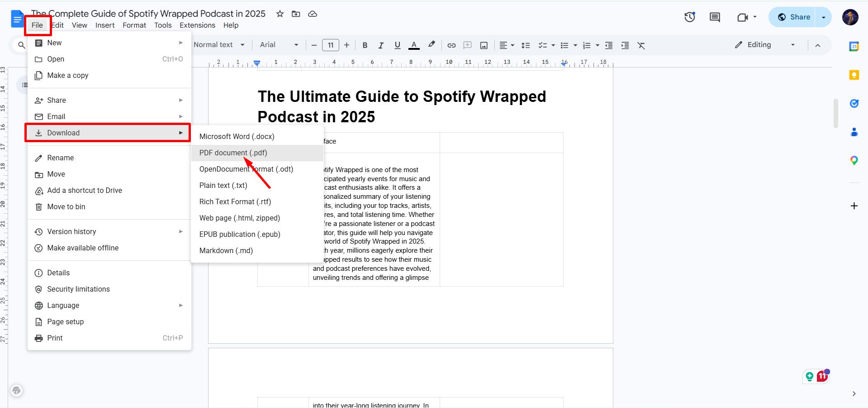Open Google Tasks in the side panel
Screen dimensions: 868x408
coord(854,103)
